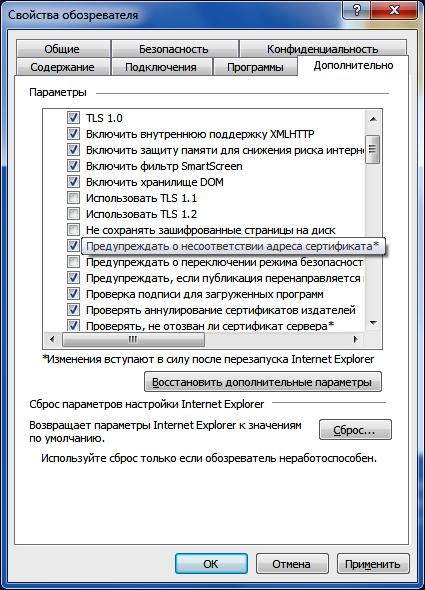The height and width of the screenshot is (590, 425).
Task: Toggle Включить хранилище DOM checkbox
Action: click(73, 182)
